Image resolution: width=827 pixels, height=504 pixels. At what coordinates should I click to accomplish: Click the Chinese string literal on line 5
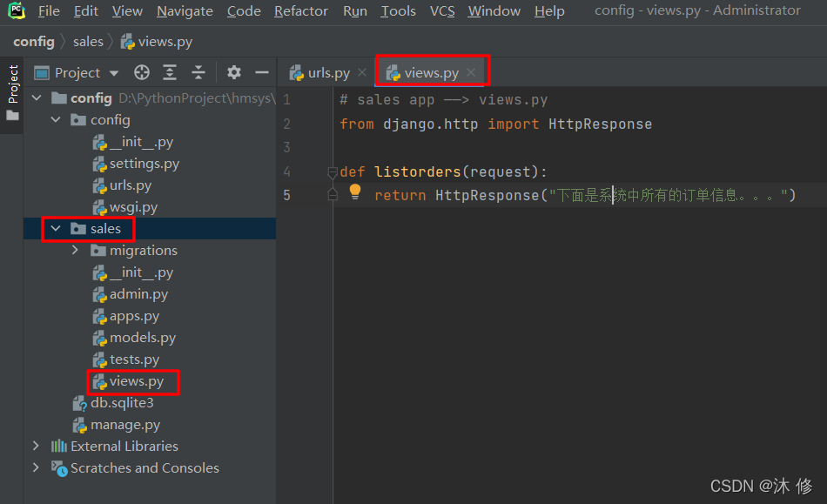point(669,196)
